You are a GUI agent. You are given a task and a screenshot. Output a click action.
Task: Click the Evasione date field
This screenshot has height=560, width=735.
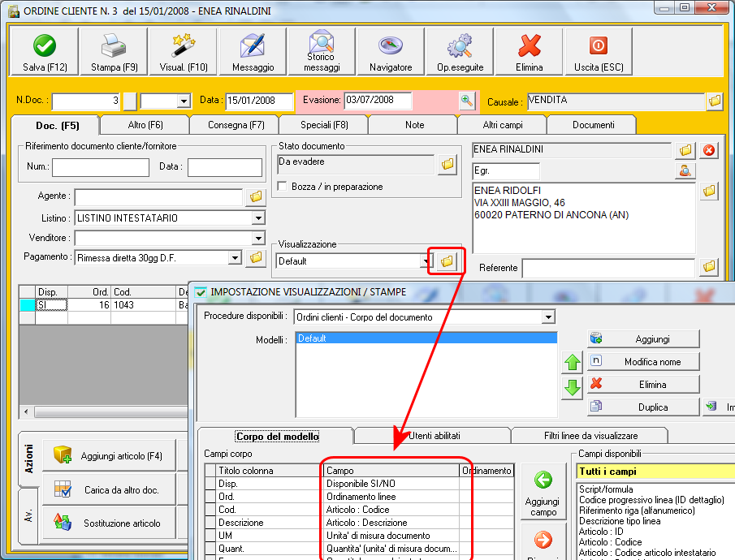[378, 101]
